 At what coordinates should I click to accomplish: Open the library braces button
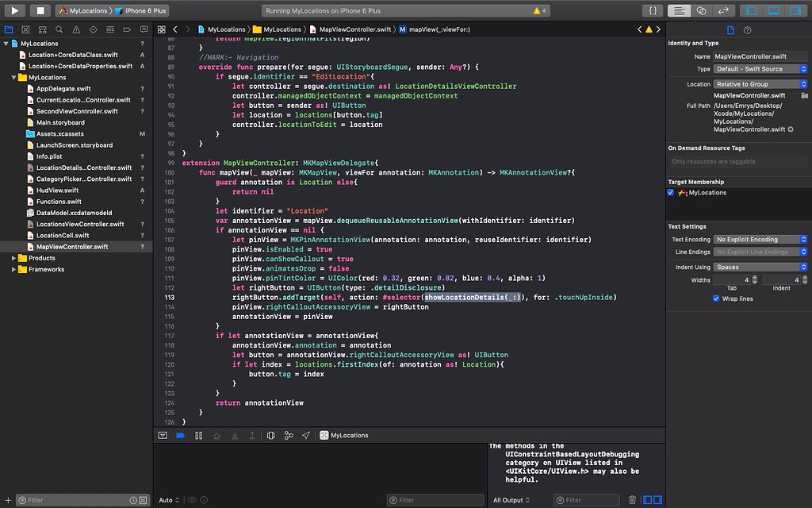[653, 10]
